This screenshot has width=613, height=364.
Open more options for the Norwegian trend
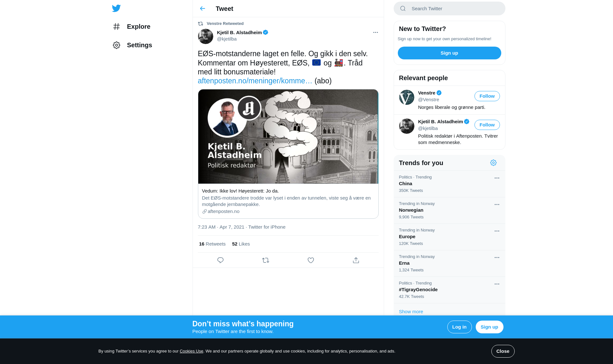496,205
